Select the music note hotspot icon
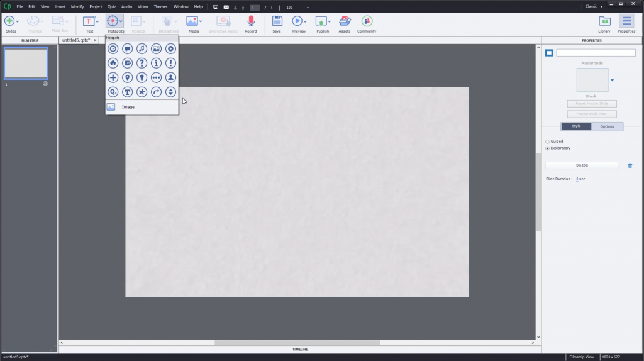 (x=142, y=49)
